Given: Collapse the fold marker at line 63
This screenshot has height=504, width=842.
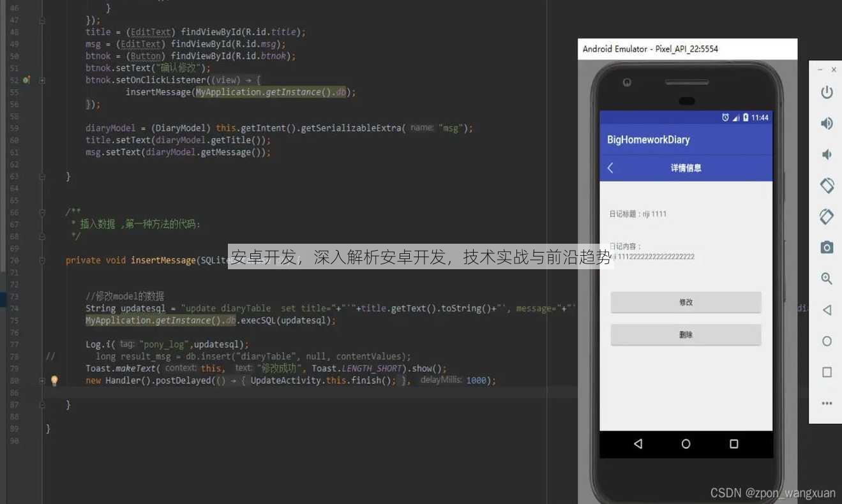Looking at the screenshot, I should [42, 177].
